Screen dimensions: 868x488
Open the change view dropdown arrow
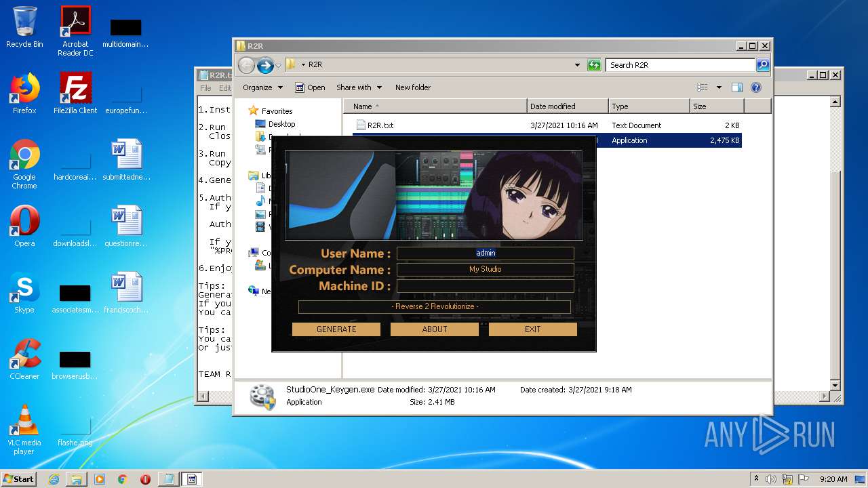click(x=719, y=87)
